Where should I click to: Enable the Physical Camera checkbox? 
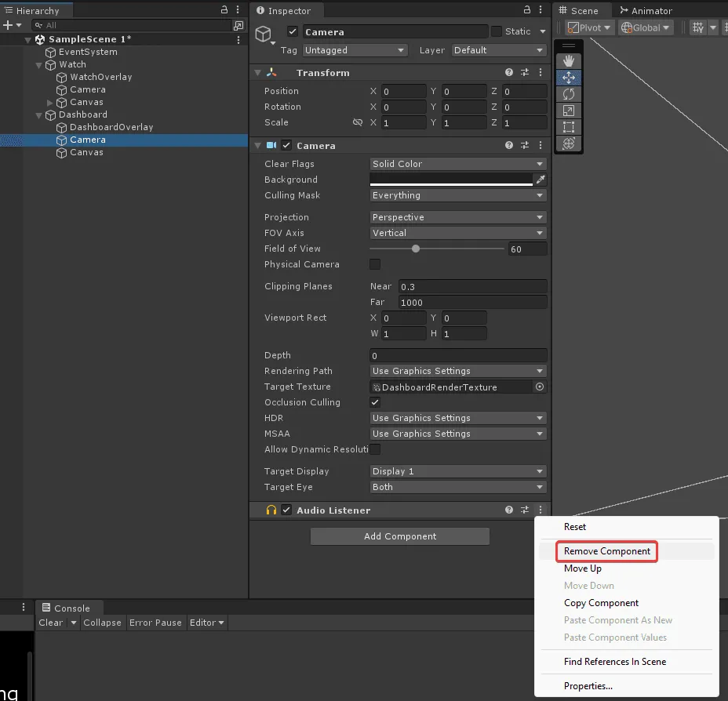[375, 264]
